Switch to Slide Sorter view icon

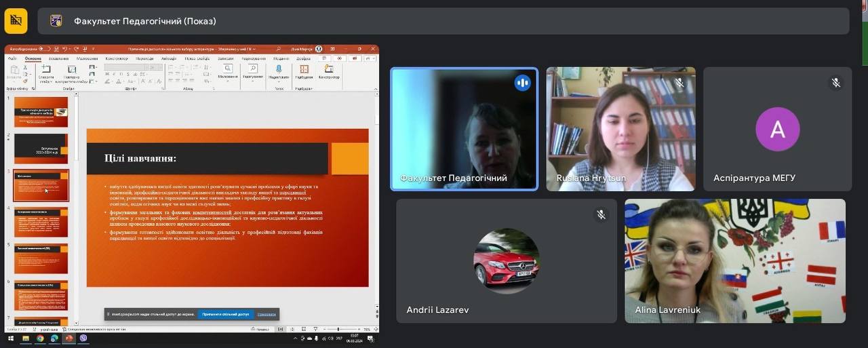pyautogui.click(x=292, y=329)
